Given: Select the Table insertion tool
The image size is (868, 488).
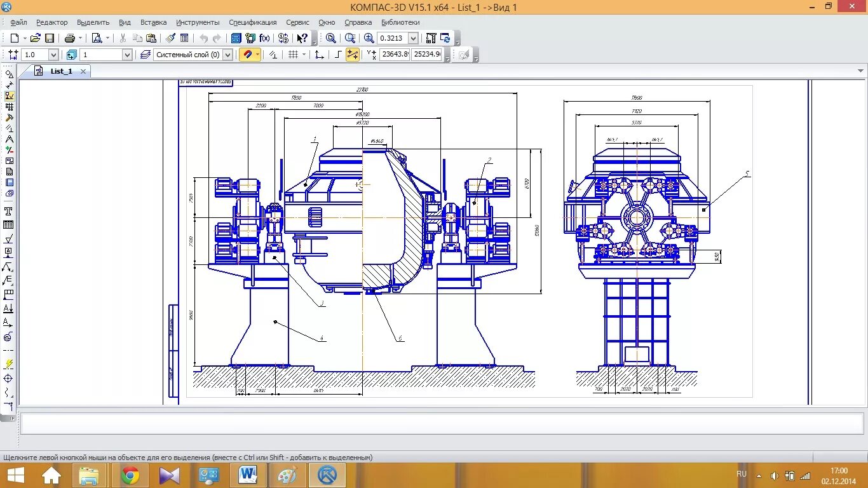Looking at the screenshot, I should point(9,225).
